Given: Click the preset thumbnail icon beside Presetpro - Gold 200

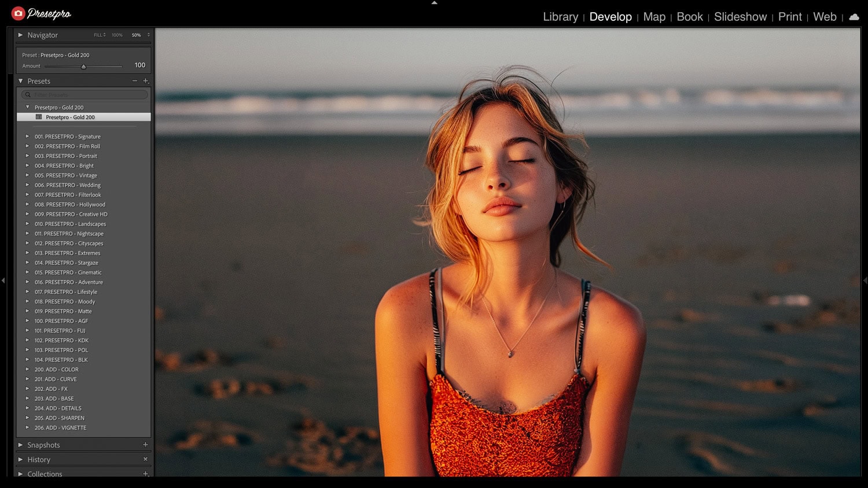Looking at the screenshot, I should (x=41, y=117).
